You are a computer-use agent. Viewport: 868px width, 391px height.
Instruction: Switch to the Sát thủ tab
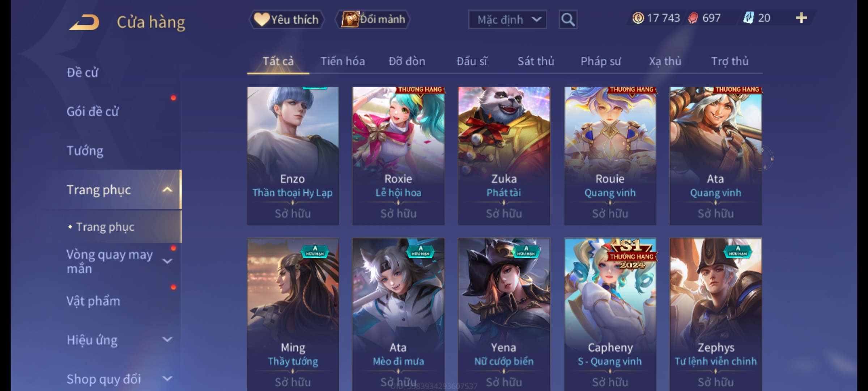pyautogui.click(x=536, y=61)
